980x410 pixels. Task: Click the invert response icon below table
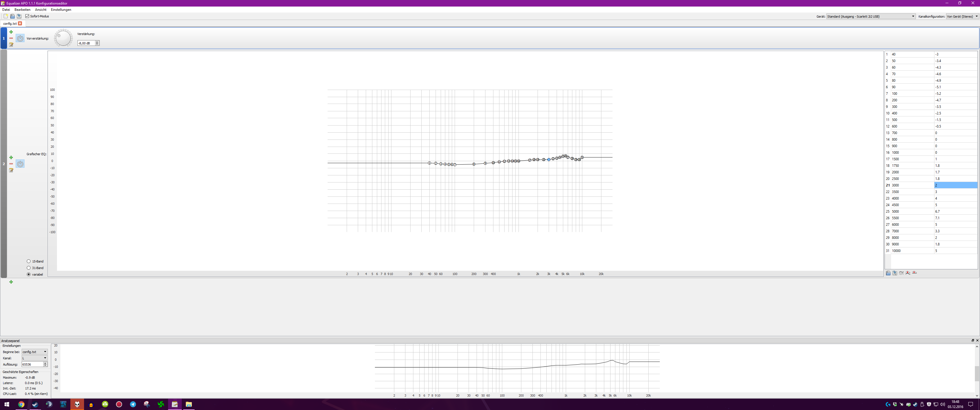click(x=901, y=273)
